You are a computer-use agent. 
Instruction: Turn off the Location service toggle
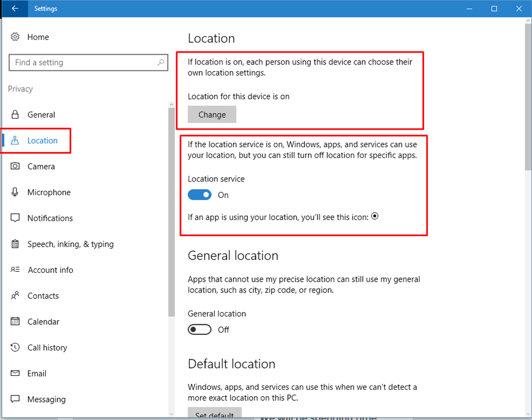(x=200, y=195)
